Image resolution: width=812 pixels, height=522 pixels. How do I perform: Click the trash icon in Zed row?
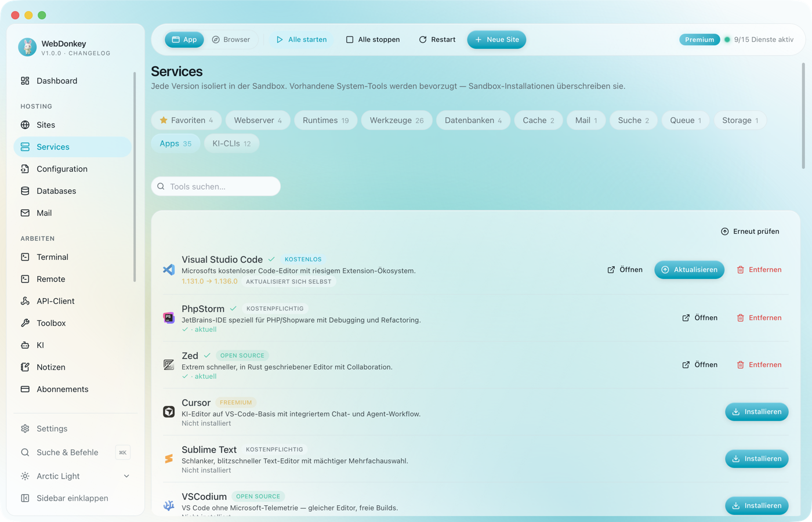tap(741, 365)
